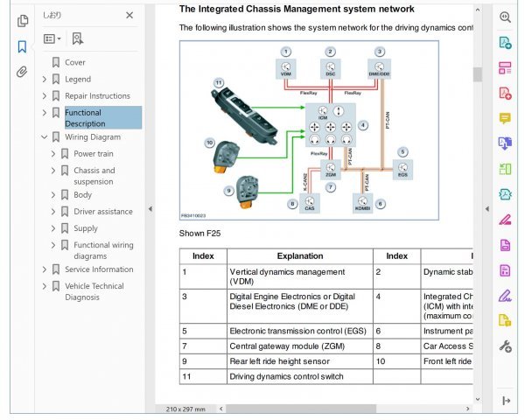This screenshot has width=525, height=420.
Task: Open the green dashed-page tool icon
Action: point(505,169)
